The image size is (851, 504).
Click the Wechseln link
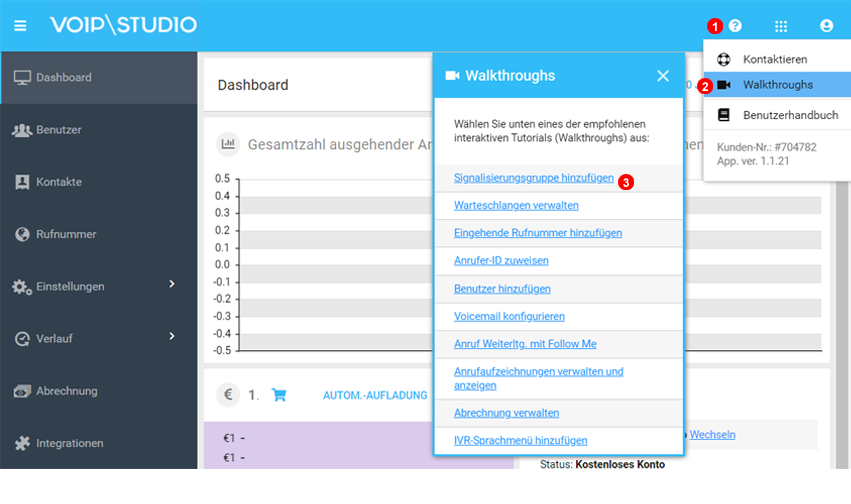point(712,435)
